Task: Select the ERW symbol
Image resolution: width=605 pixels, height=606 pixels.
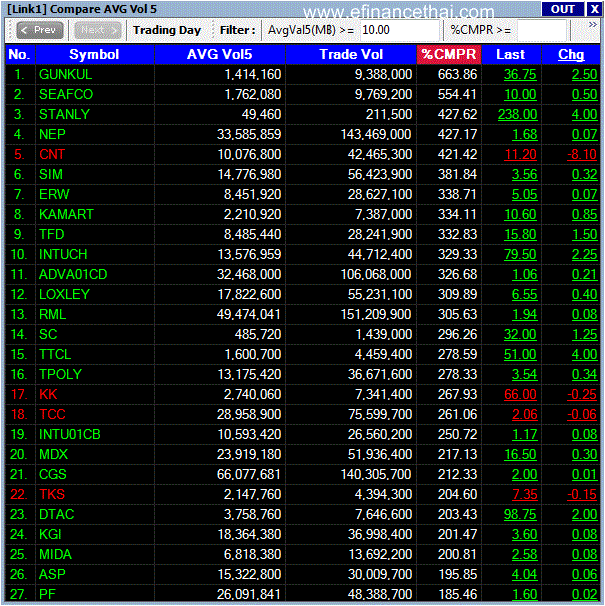Action: tap(54, 194)
